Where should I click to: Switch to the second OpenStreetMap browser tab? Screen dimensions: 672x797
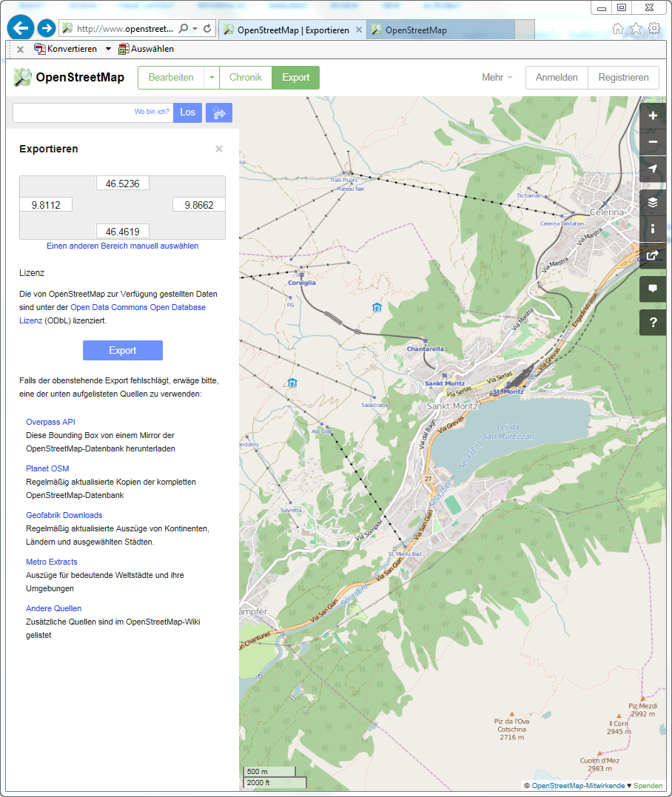click(x=440, y=30)
